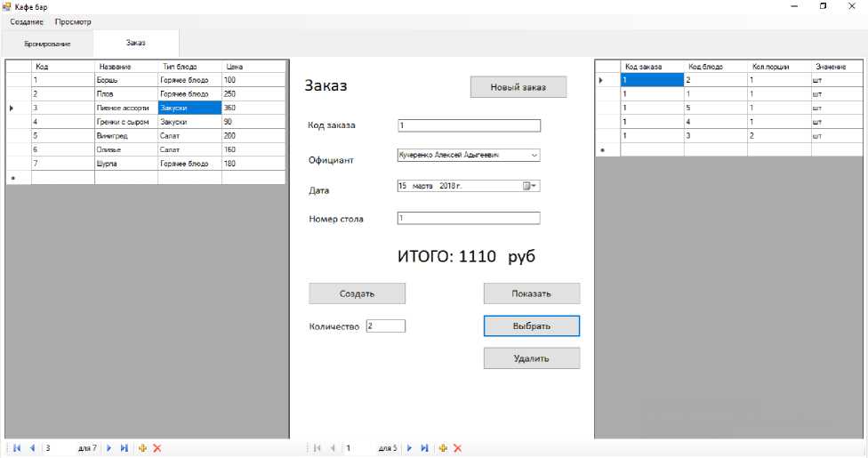Image resolution: width=868 pixels, height=458 pixels.
Task: Select row header of Шурпа row
Action: click(19, 164)
